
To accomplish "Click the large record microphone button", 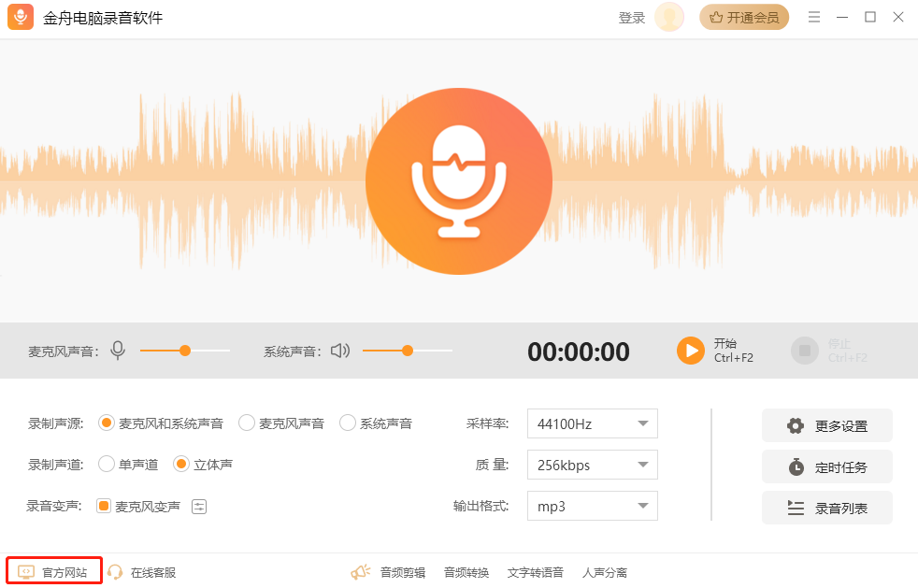I will 459,181.
